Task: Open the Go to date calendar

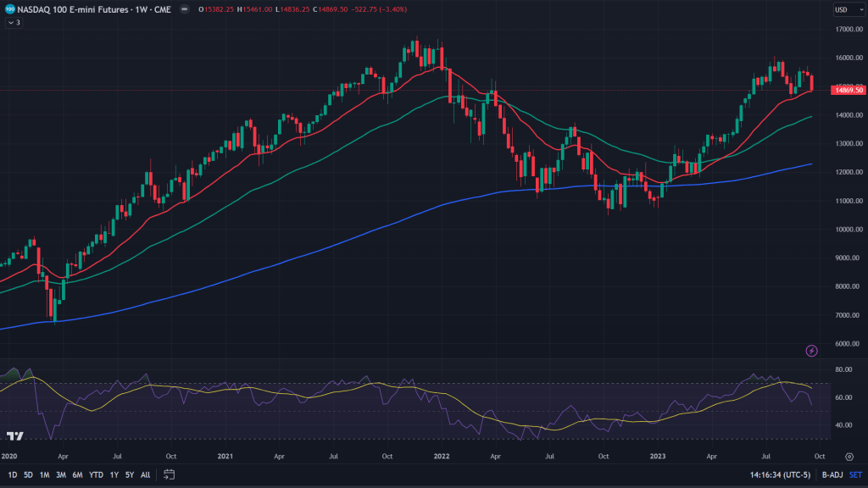Action: [169, 474]
